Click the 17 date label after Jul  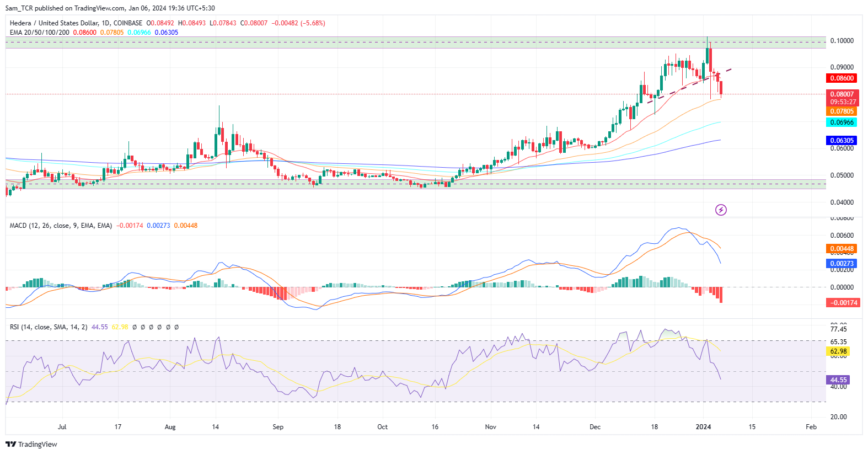pyautogui.click(x=118, y=427)
